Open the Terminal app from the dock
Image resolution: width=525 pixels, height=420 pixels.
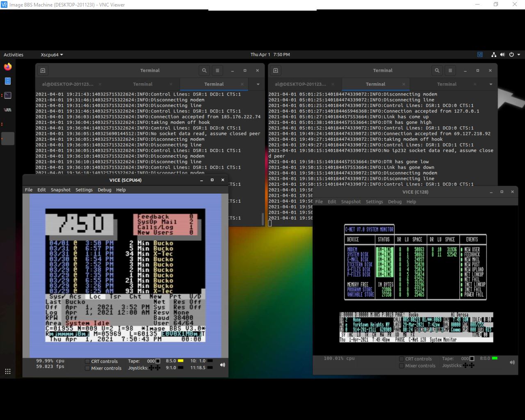pos(8,95)
